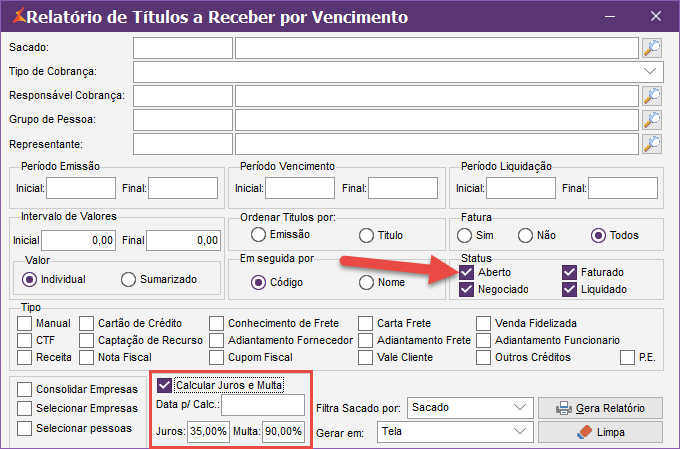
Task: Click Responsável Cobrança code field
Action: pyautogui.click(x=183, y=96)
